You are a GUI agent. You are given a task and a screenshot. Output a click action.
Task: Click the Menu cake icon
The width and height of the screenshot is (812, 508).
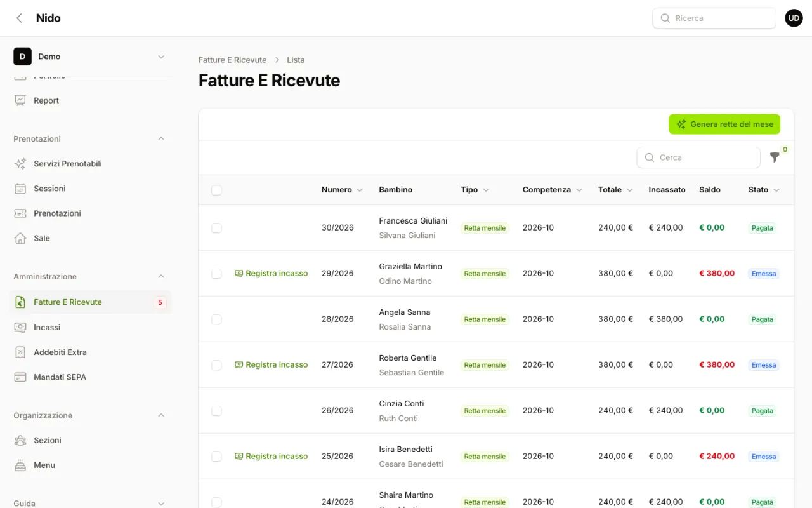tap(20, 465)
